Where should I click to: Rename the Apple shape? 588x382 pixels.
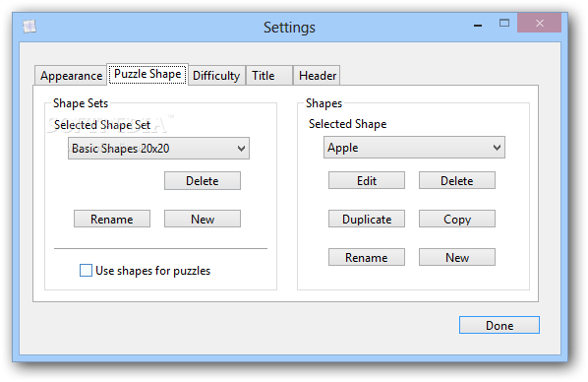click(x=367, y=257)
